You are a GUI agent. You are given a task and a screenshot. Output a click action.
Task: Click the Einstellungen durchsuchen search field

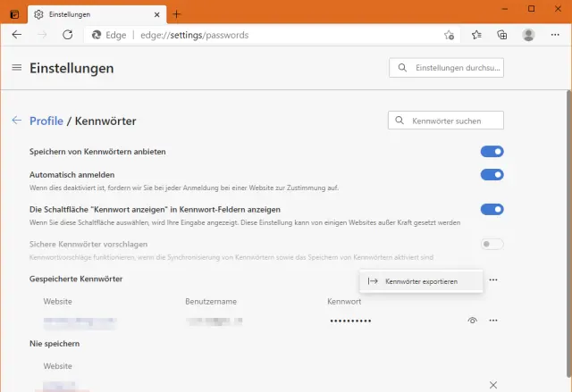(446, 68)
